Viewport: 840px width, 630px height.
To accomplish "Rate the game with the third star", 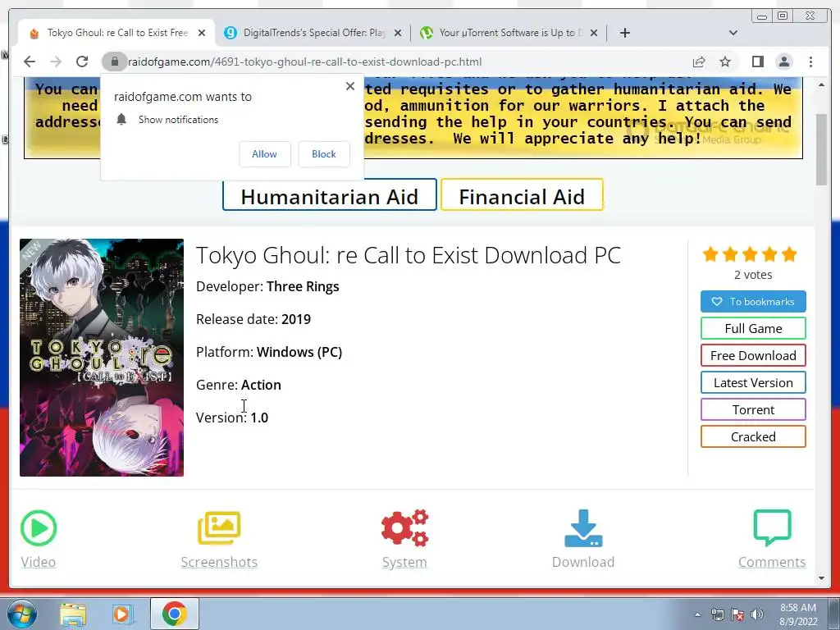I will click(750, 254).
